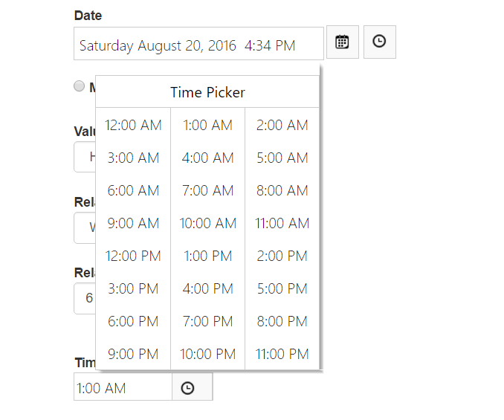Choose 8:00 PM in Time Picker
This screenshot has height=420, width=504.
(x=282, y=321)
